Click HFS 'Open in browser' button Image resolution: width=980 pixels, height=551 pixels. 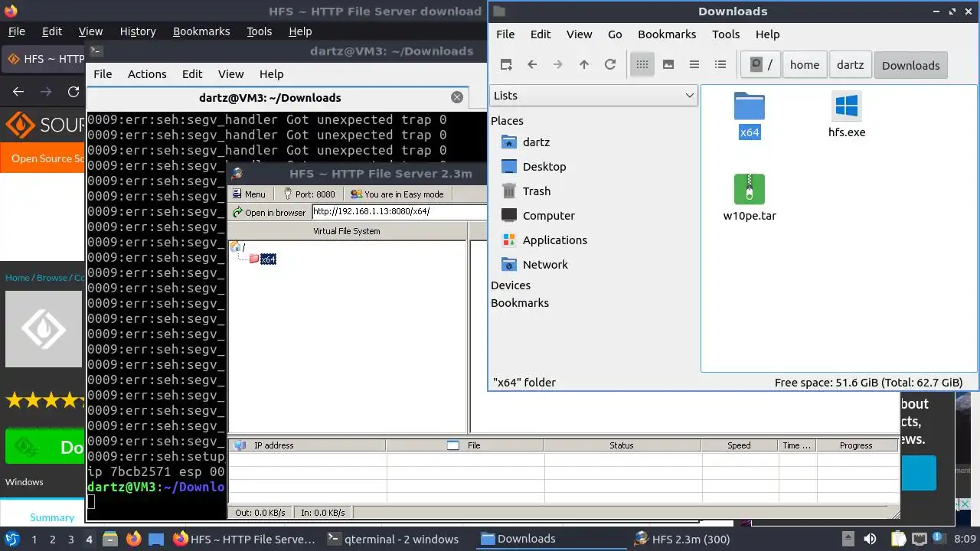tap(269, 212)
